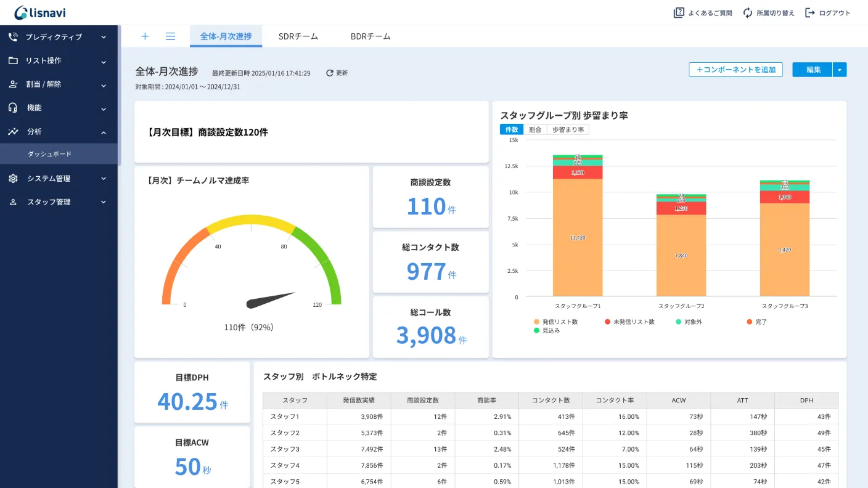The width and height of the screenshot is (868, 488).
Task: Click the スタッフ3 row name
Action: tap(285, 449)
